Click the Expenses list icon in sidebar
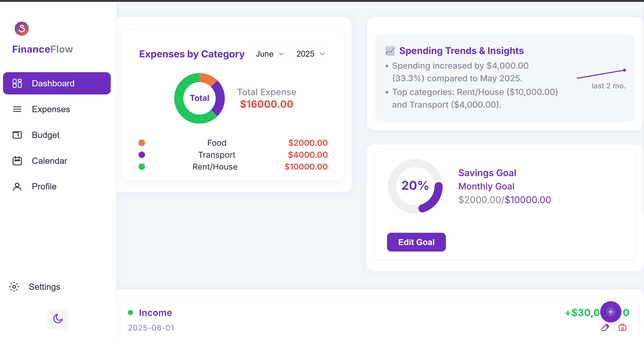Image resolution: width=644 pixels, height=338 pixels. click(17, 109)
